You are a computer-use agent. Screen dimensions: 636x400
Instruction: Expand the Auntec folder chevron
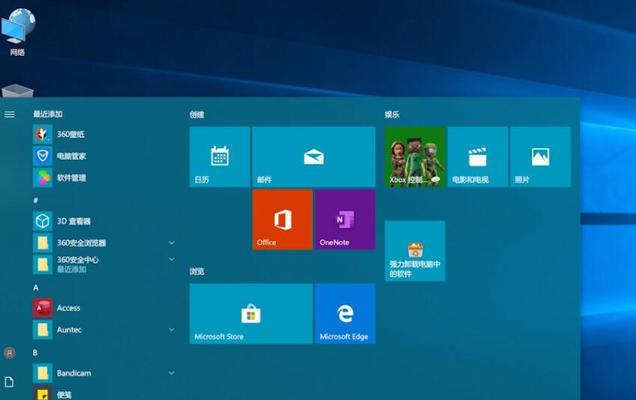click(x=172, y=329)
